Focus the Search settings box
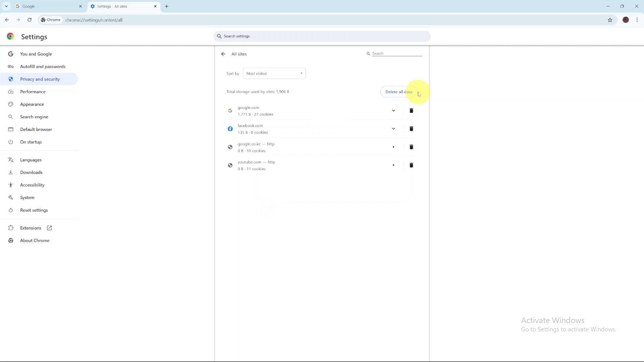The height and width of the screenshot is (362, 644). [322, 36]
